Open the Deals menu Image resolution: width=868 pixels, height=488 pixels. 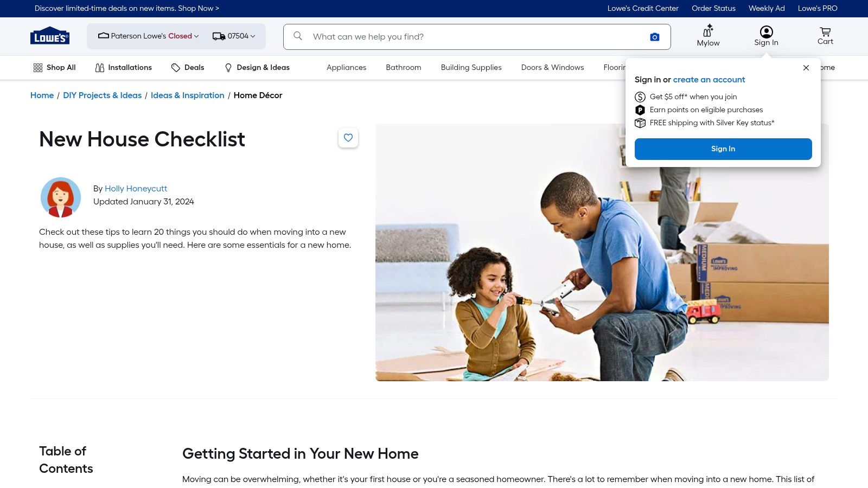click(188, 68)
